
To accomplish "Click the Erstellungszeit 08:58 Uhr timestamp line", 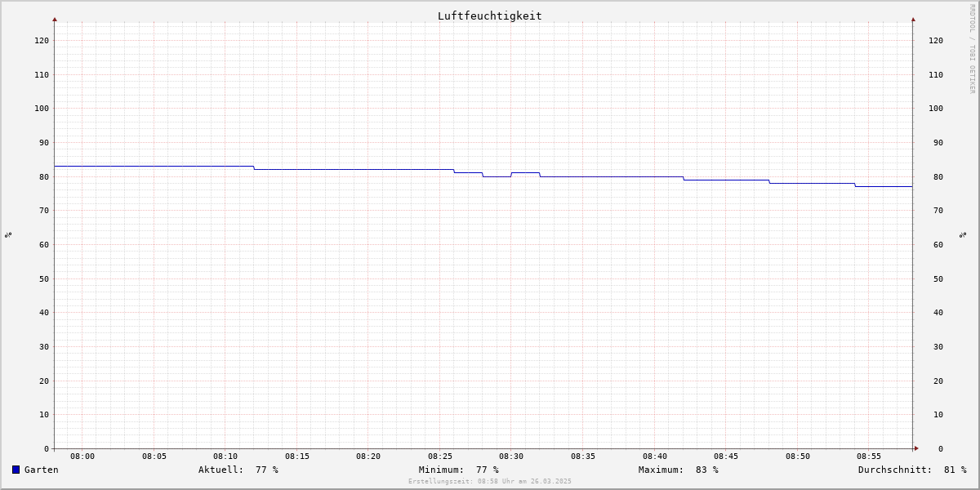I will tap(490, 481).
